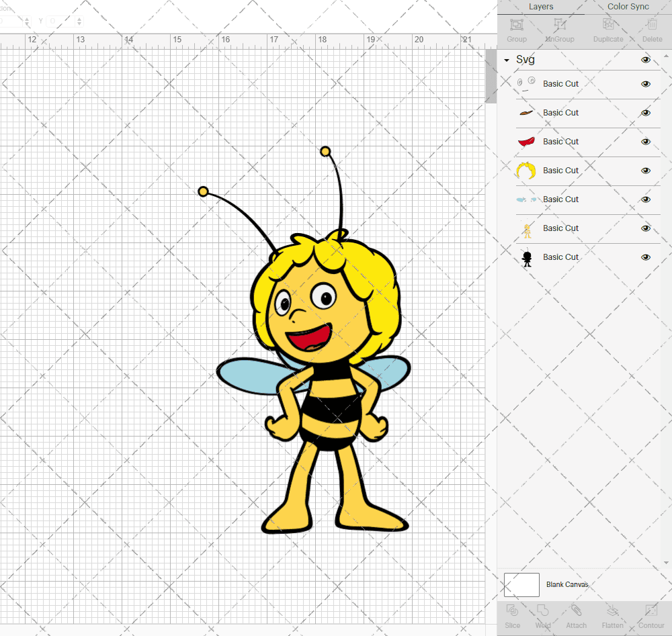Viewport: 672px width, 636px height.
Task: Click the Delete trash icon
Action: (652, 24)
